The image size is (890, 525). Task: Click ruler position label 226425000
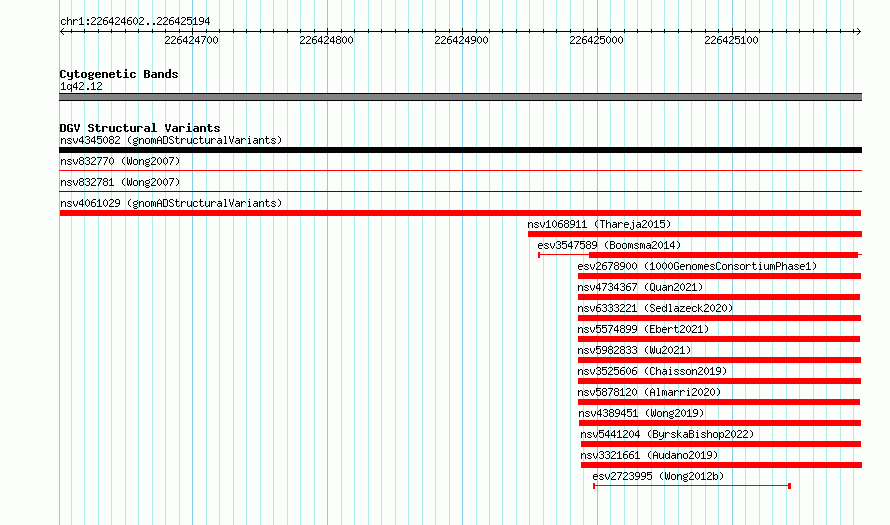597,40
